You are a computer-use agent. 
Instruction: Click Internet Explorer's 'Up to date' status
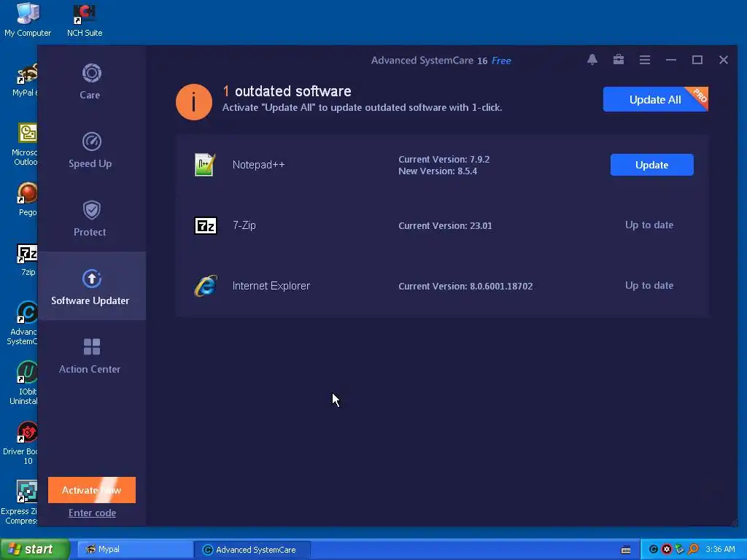[649, 285]
